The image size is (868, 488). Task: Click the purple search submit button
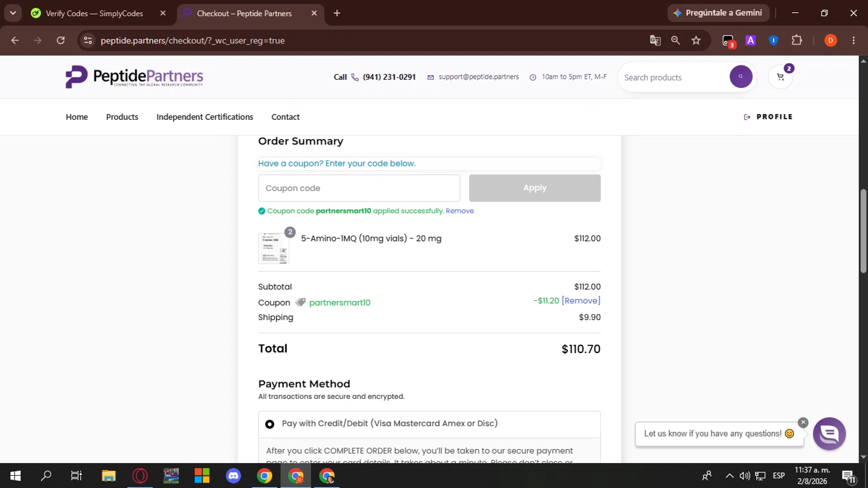coord(741,77)
